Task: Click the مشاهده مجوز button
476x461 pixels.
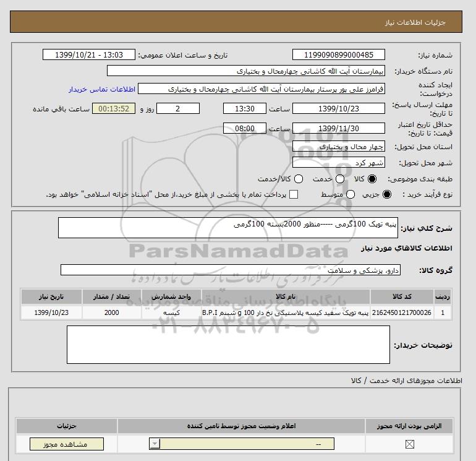Action: [x=67, y=444]
